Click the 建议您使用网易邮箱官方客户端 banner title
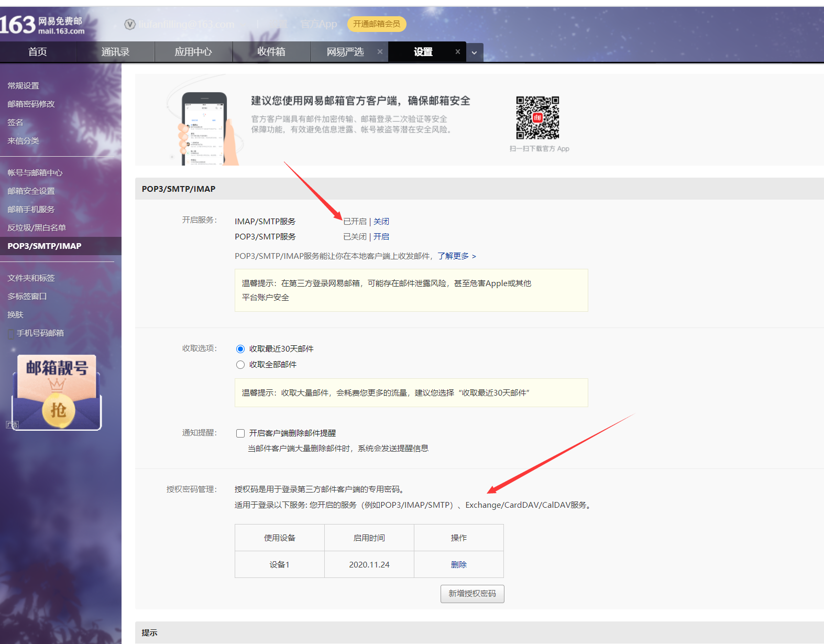The width and height of the screenshot is (824, 644). point(360,101)
